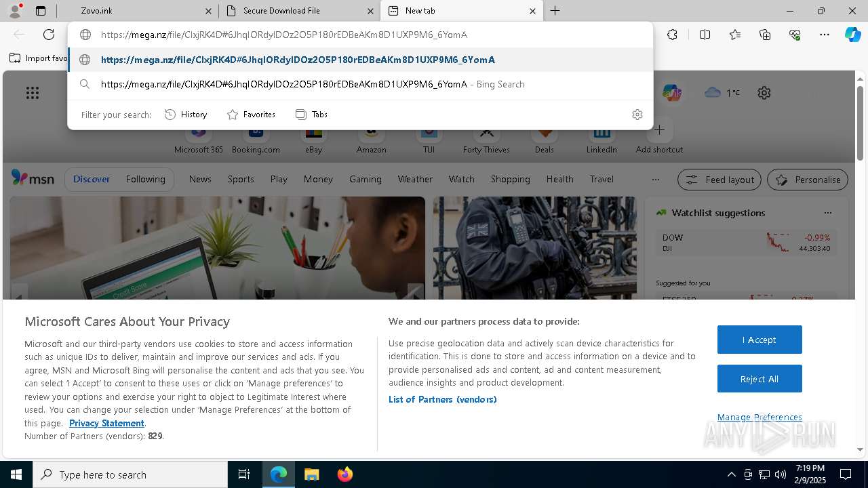The image size is (868, 488).
Task: Select the Discover feed tab
Action: [x=92, y=179]
